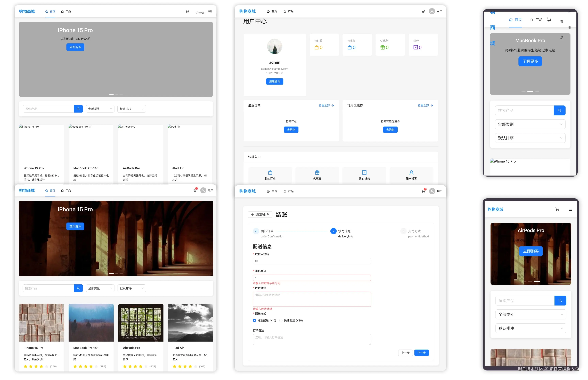
Task: Click the second carousel indicator on the gray iPhone 15 Pro banner
Action: click(116, 94)
